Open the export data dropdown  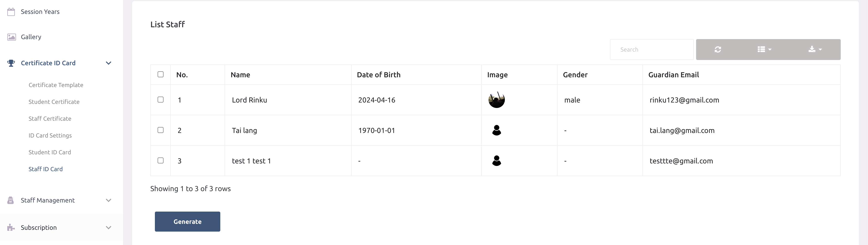click(815, 50)
